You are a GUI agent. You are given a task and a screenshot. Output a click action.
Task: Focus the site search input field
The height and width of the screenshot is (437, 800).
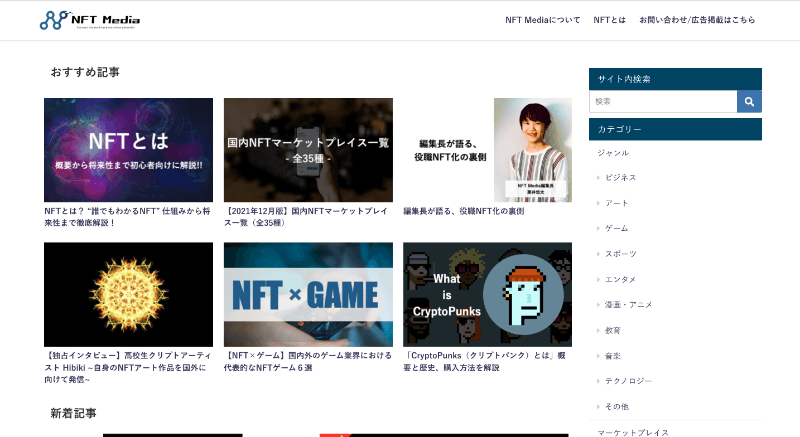[663, 101]
